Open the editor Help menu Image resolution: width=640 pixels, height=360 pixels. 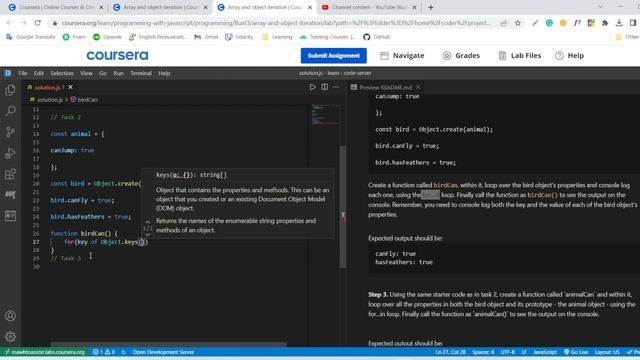click(x=164, y=73)
